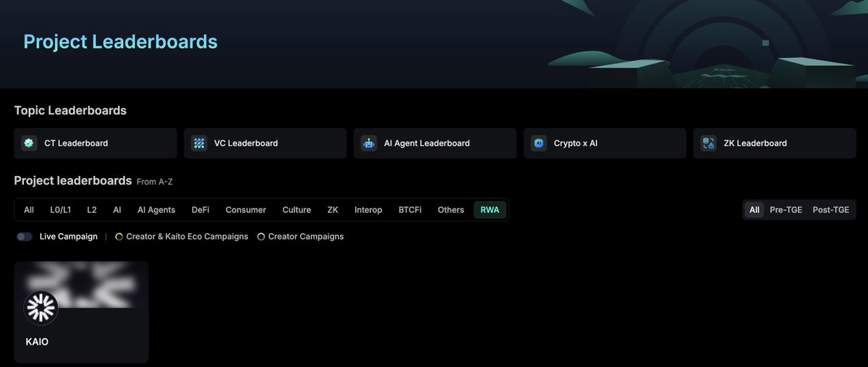
Task: Click the KAIO project name
Action: [37, 342]
